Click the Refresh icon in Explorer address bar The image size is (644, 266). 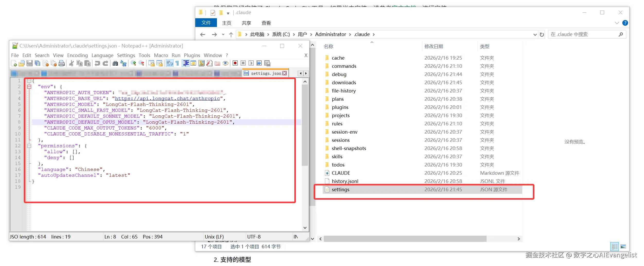click(x=542, y=34)
